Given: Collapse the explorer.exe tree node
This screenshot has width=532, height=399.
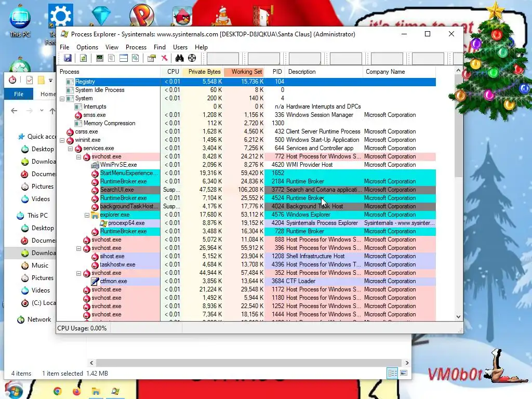Looking at the screenshot, I should tap(87, 215).
